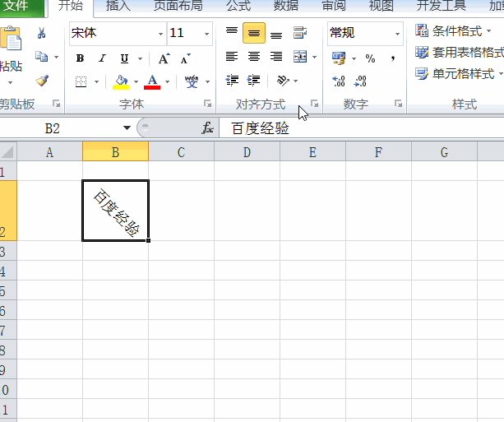The image size is (504, 422).
Task: Toggle Italic formatting
Action: [x=102, y=58]
